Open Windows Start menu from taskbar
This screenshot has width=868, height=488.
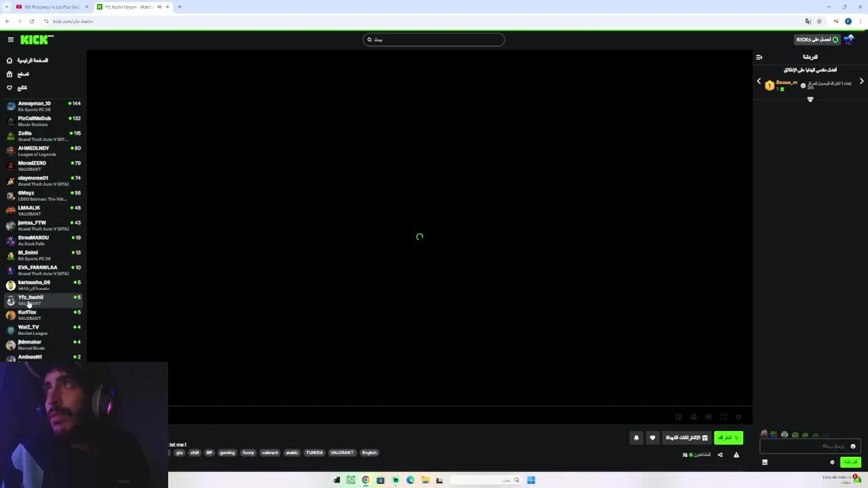(x=531, y=480)
